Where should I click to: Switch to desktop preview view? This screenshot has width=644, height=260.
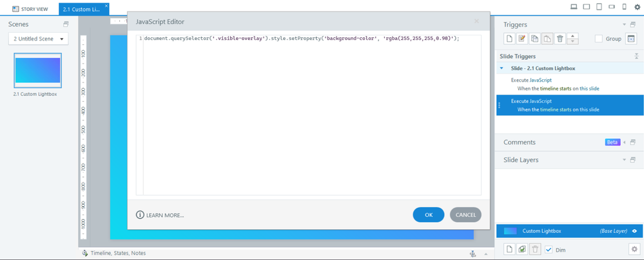pos(574,6)
